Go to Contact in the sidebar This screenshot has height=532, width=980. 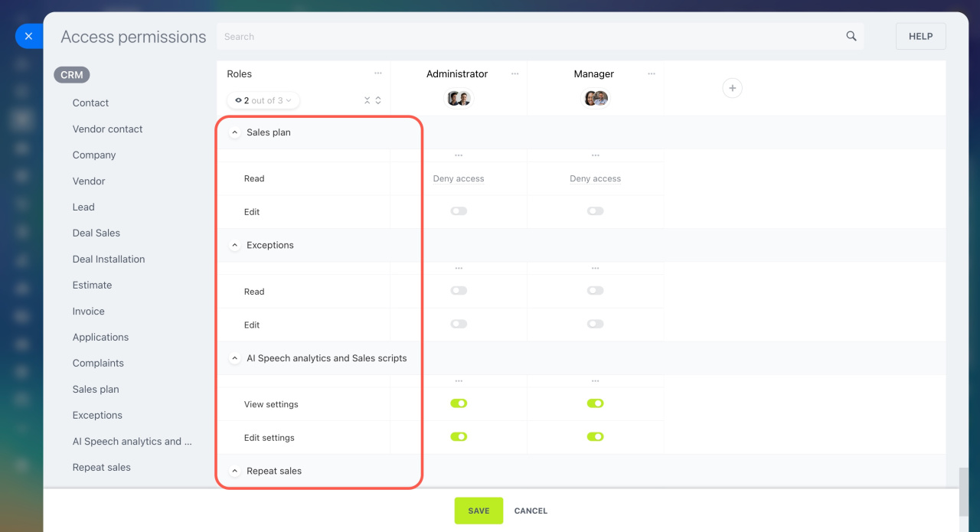pyautogui.click(x=90, y=103)
